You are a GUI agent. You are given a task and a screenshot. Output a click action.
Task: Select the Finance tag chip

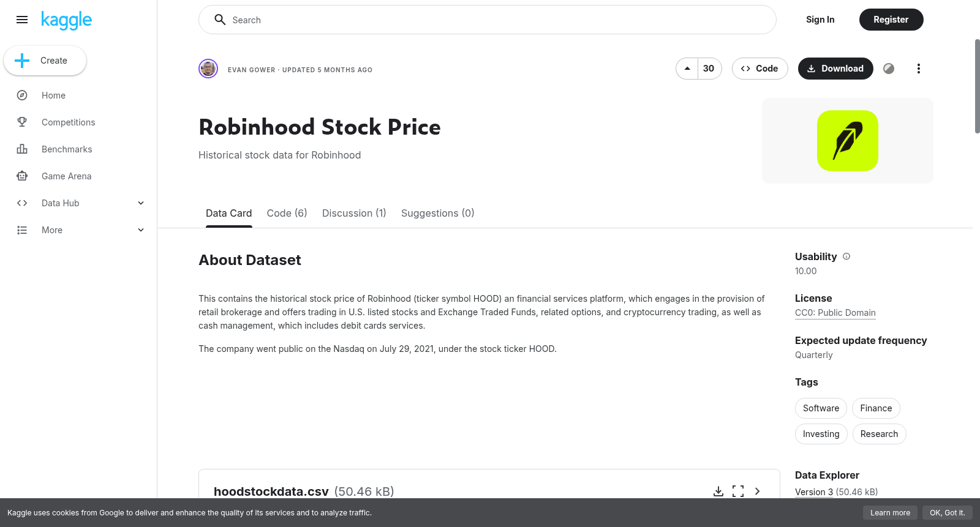876,408
